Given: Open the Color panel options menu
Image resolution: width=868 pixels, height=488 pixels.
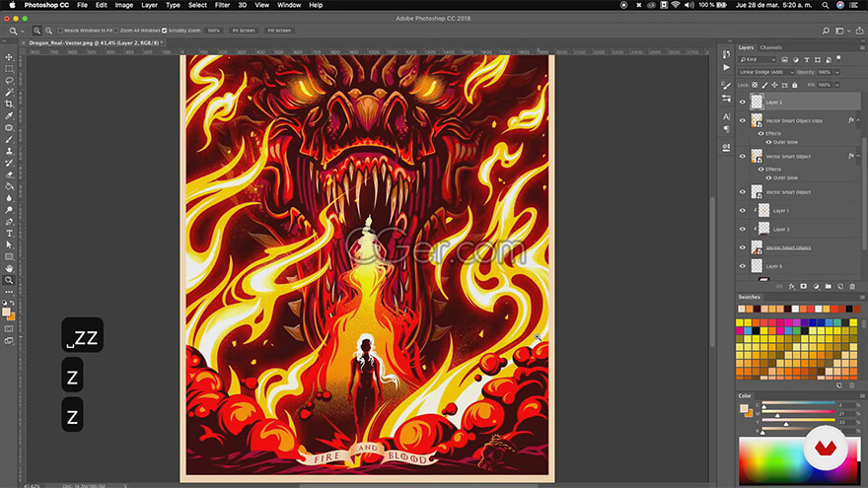Looking at the screenshot, I should [x=862, y=396].
